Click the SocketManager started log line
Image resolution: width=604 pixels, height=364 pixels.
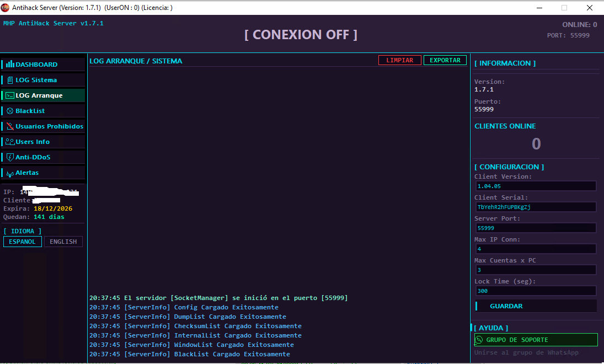[218, 298]
